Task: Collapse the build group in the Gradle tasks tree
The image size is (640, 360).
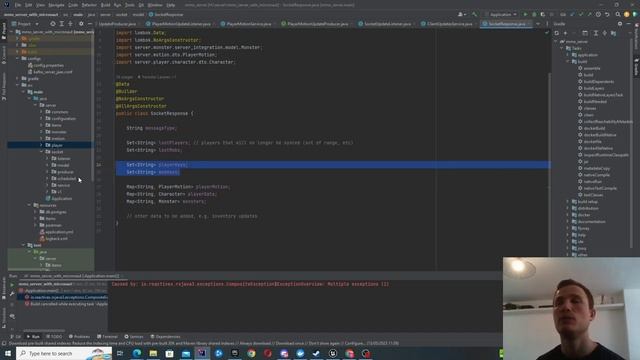Action: (x=568, y=62)
